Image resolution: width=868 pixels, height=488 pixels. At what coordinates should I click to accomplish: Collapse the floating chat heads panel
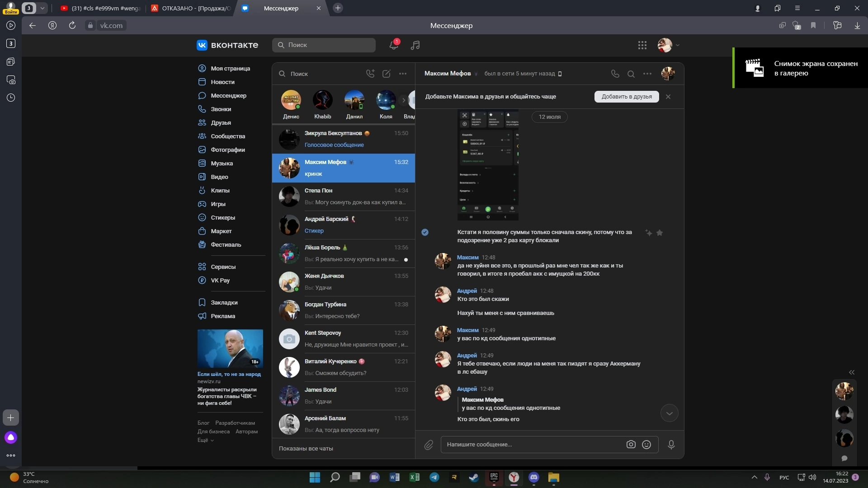pyautogui.click(x=852, y=372)
